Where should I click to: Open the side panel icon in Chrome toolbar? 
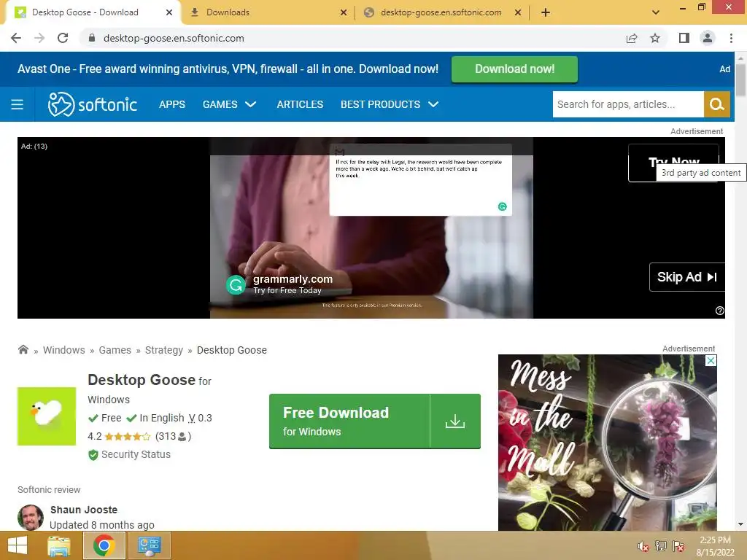click(684, 38)
